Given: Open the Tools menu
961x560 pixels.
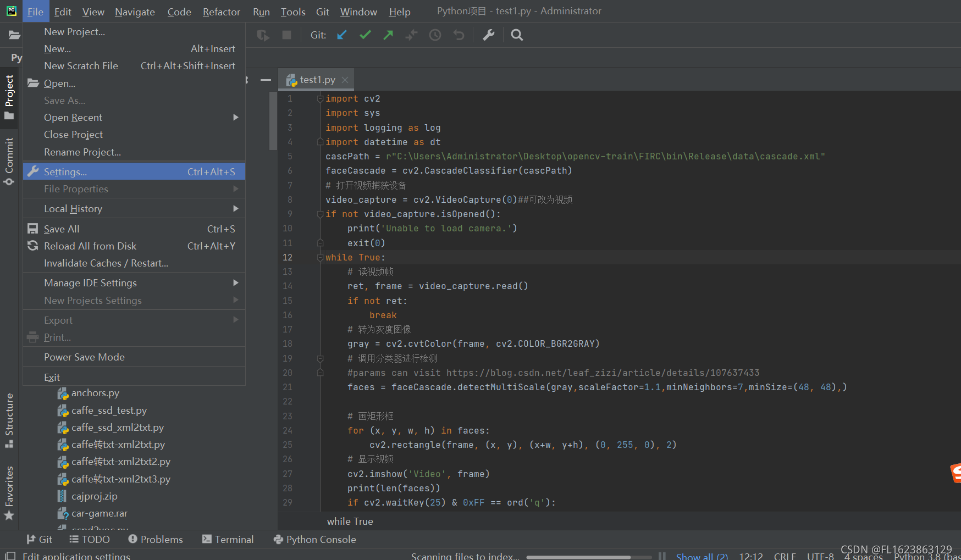Looking at the screenshot, I should click(x=293, y=12).
